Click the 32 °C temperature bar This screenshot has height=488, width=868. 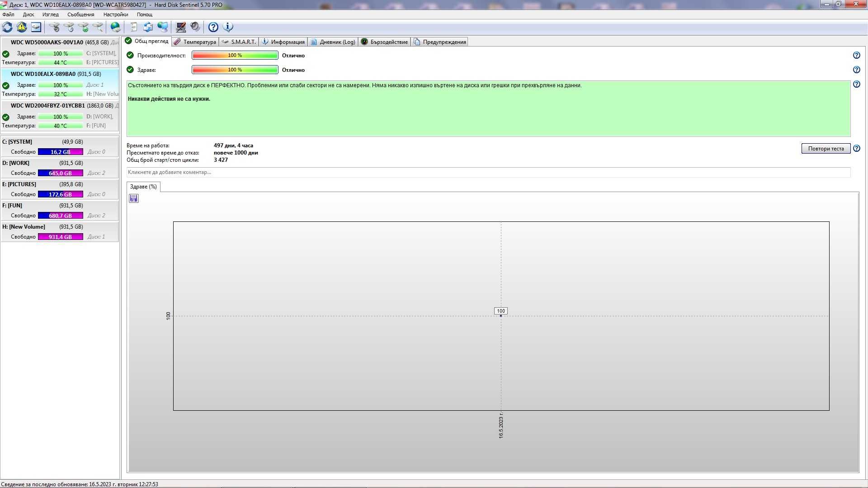61,94
